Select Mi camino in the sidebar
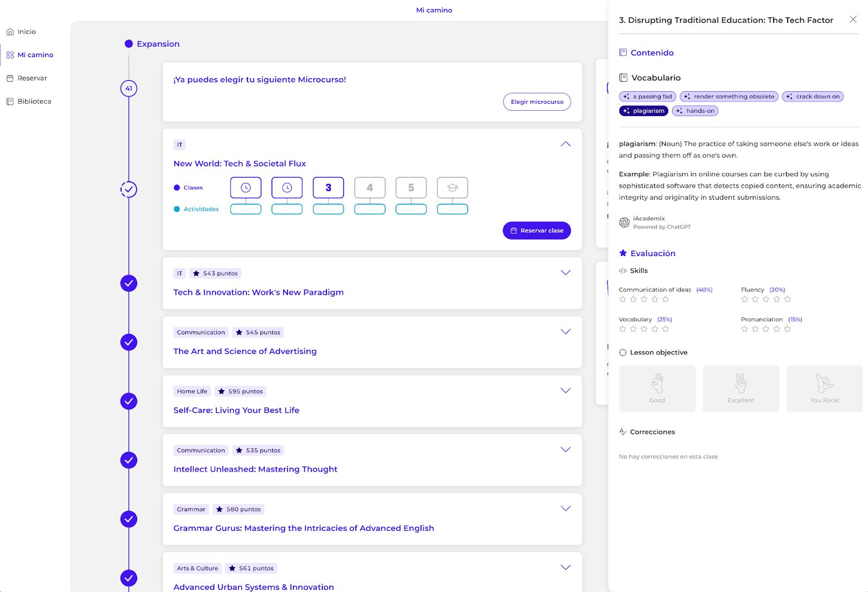868x592 pixels. click(30, 55)
